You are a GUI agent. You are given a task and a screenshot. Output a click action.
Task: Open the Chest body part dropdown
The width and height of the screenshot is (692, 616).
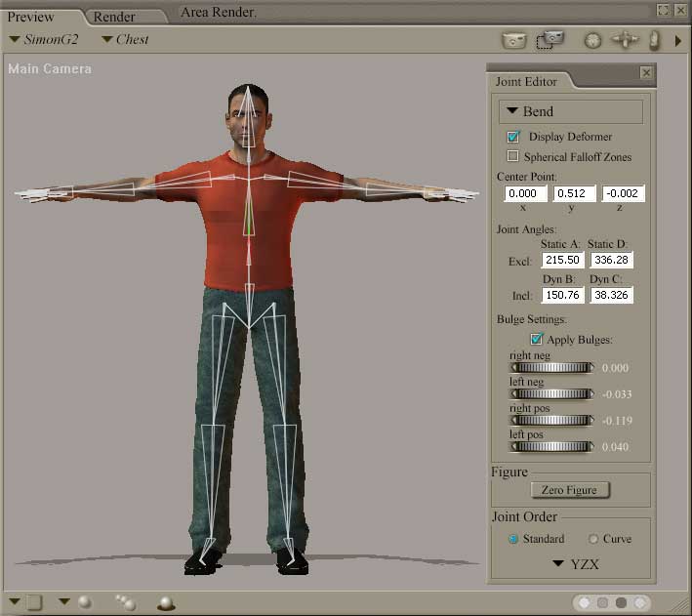pyautogui.click(x=127, y=40)
